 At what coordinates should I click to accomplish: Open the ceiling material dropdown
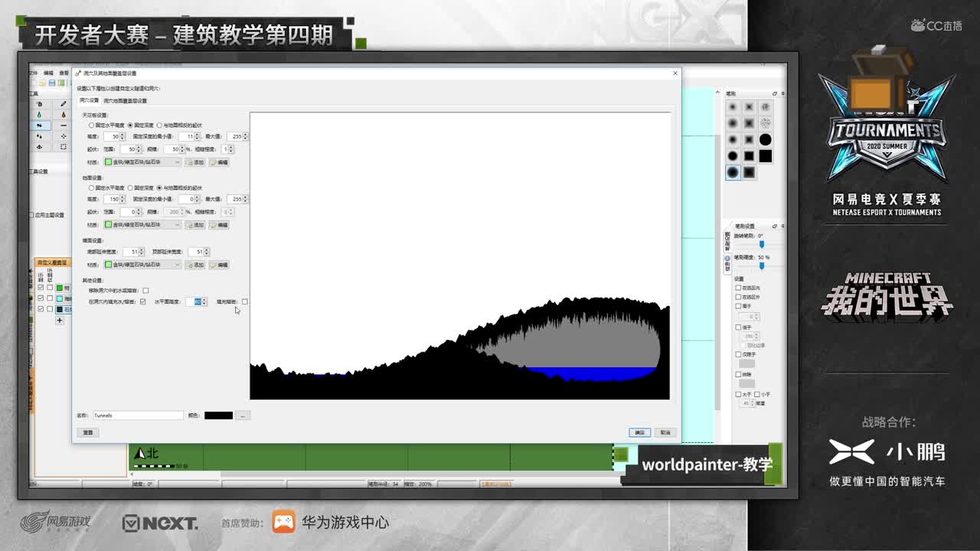[142, 162]
